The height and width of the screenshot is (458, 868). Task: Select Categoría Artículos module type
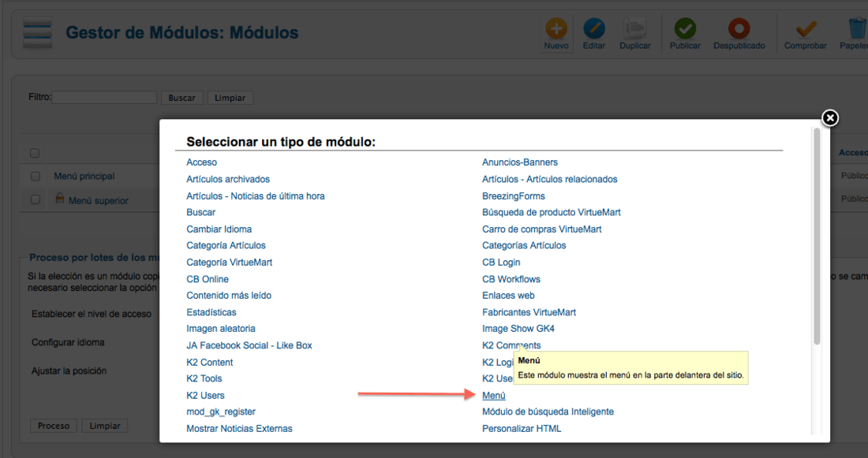click(x=226, y=245)
